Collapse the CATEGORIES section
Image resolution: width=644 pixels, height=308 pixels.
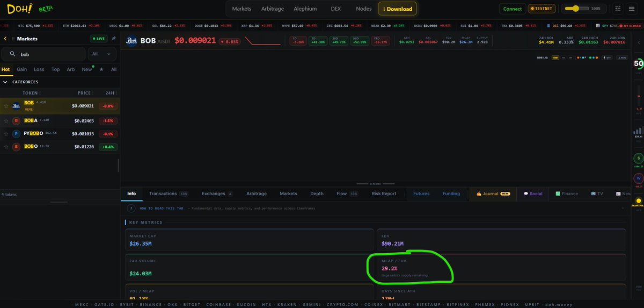[5, 82]
